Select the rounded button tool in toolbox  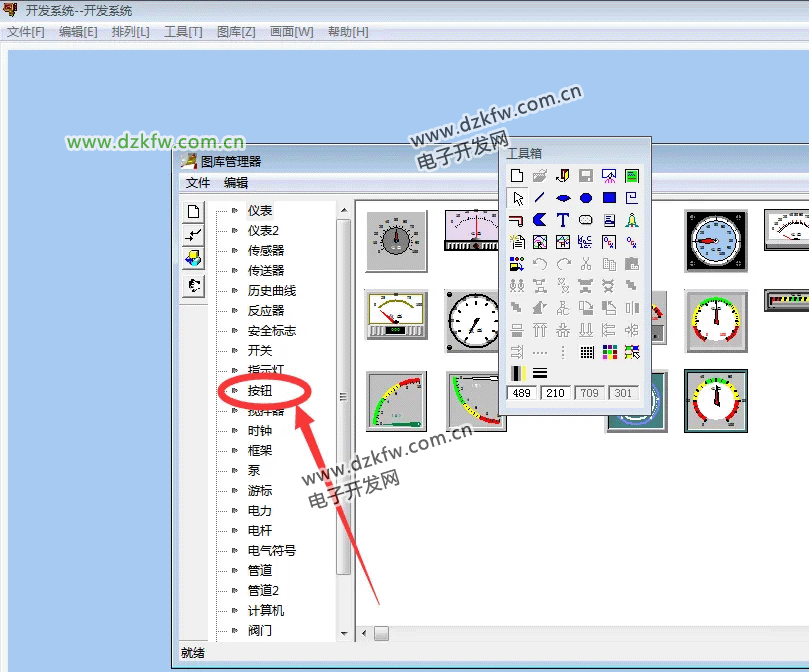tap(586, 220)
